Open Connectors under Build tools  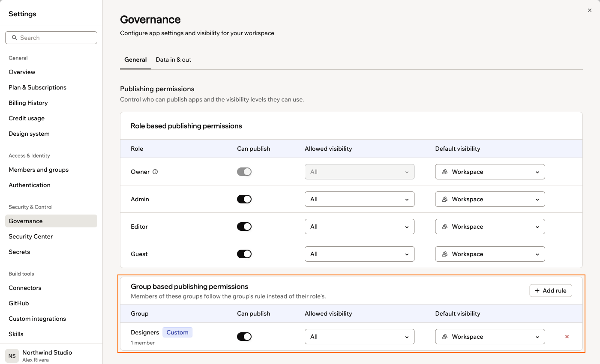pos(51,288)
